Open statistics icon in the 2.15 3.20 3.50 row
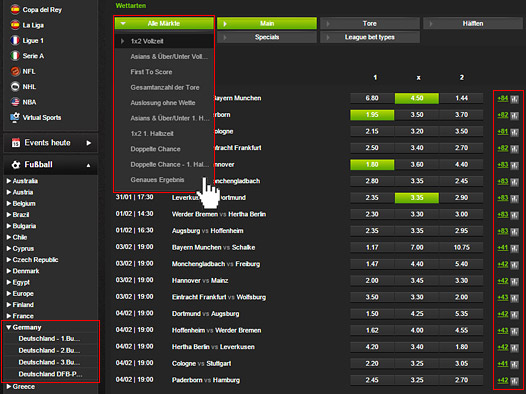The image size is (526, 394). (x=514, y=132)
